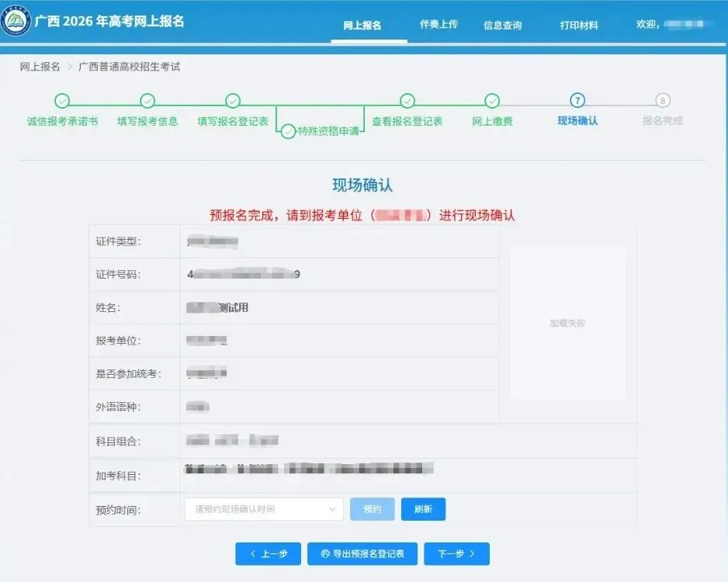Click the 诚信报考承诺书 step label
728x582 pixels.
pyautogui.click(x=62, y=122)
